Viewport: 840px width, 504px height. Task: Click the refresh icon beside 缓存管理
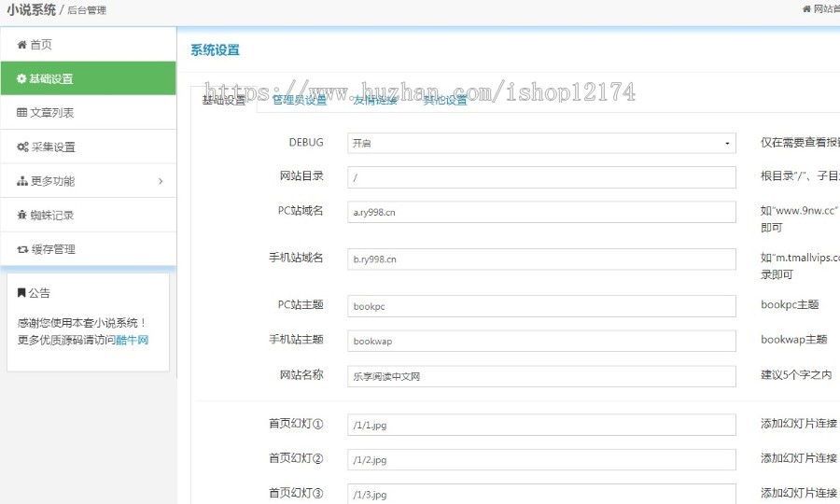22,249
